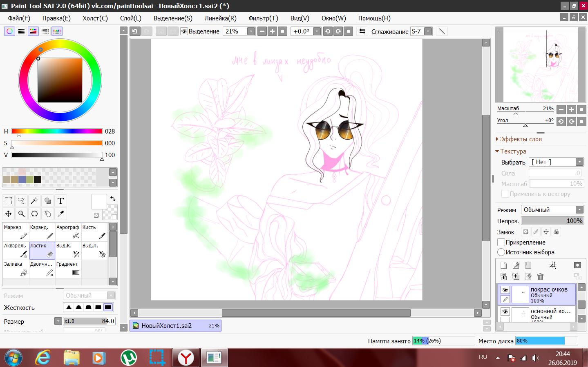Create a new linework layer
The height and width of the screenshot is (367, 588).
tap(516, 265)
